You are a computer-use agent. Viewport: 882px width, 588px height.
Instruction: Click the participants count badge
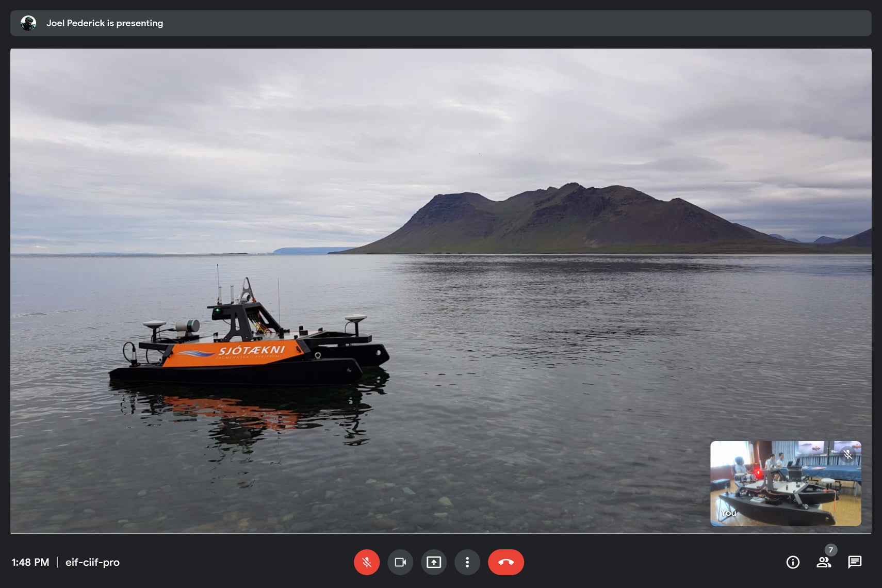point(830,550)
